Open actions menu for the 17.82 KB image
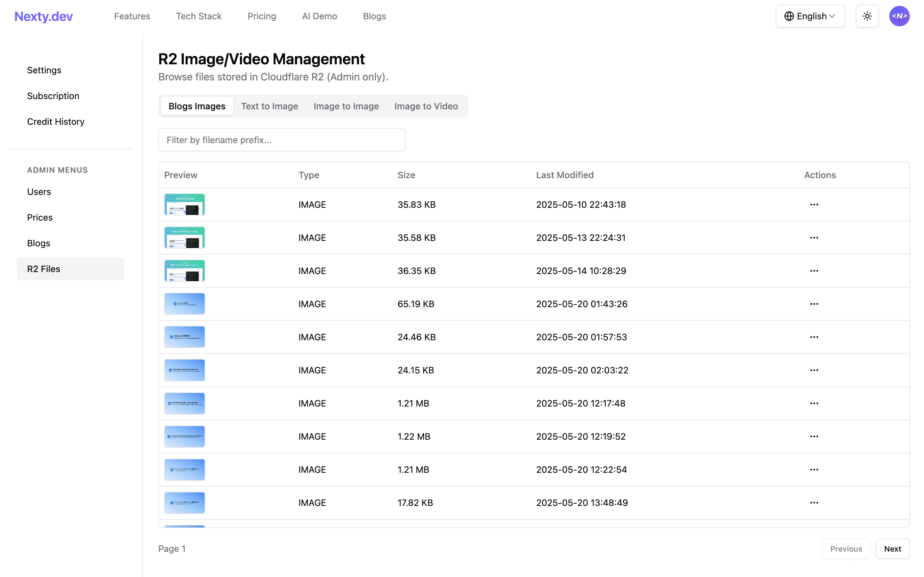Screen dimensions: 924x577 pos(814,503)
